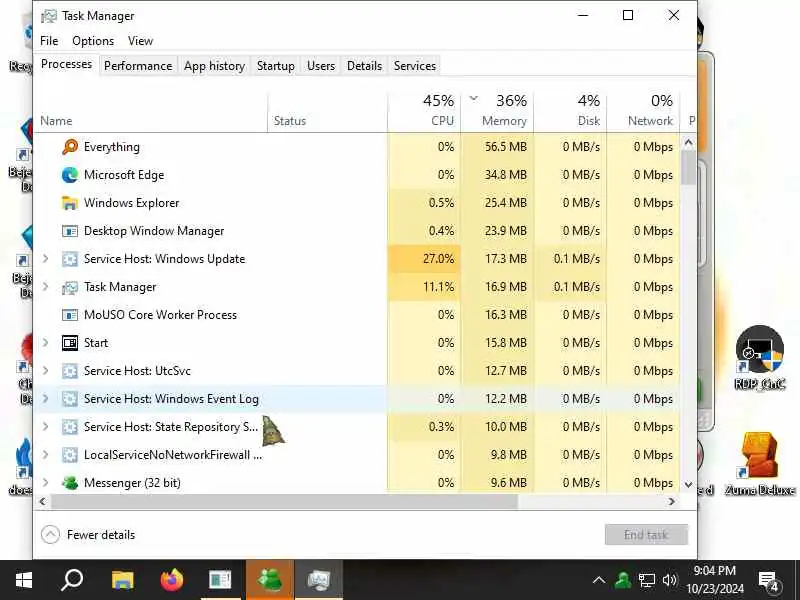Screen dimensions: 800x600
Task: Show hidden system tray icons
Action: 599,580
